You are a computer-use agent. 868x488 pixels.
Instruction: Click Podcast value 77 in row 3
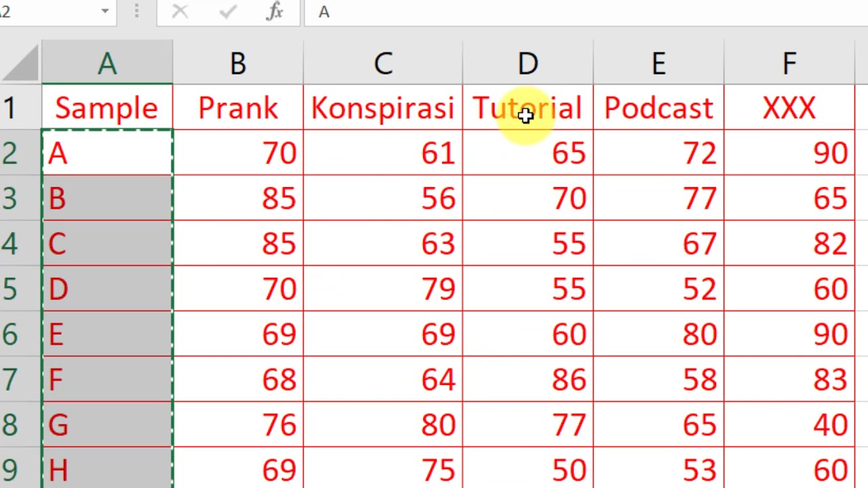(x=659, y=199)
